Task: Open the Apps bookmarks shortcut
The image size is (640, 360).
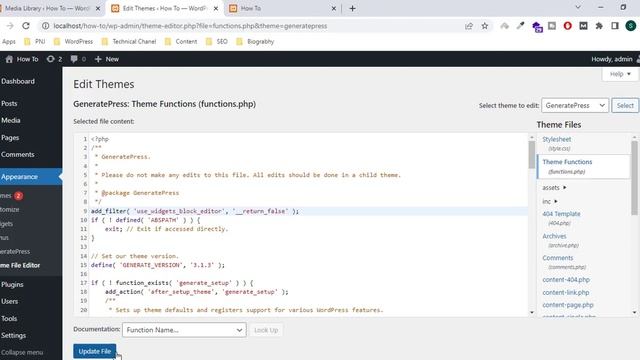Action: [9, 42]
